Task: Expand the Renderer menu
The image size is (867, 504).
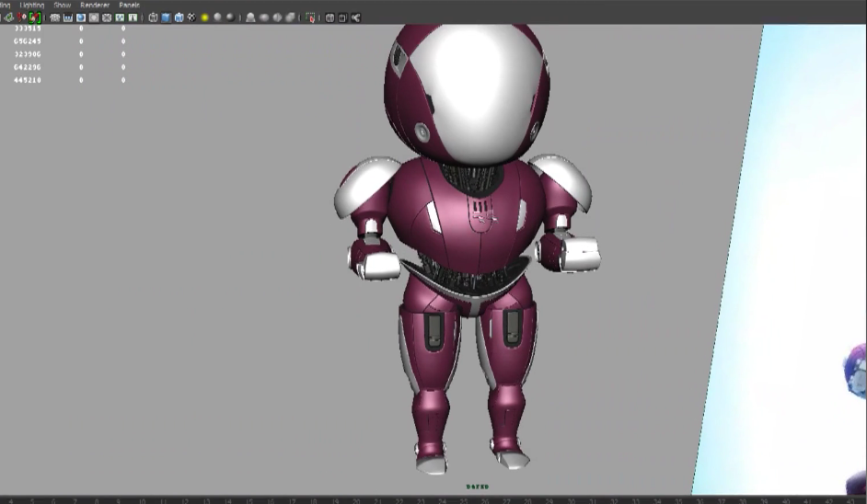Action: coord(95,5)
